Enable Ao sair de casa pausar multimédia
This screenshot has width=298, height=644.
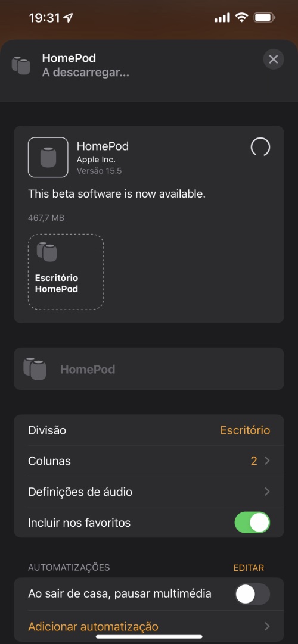(x=252, y=594)
